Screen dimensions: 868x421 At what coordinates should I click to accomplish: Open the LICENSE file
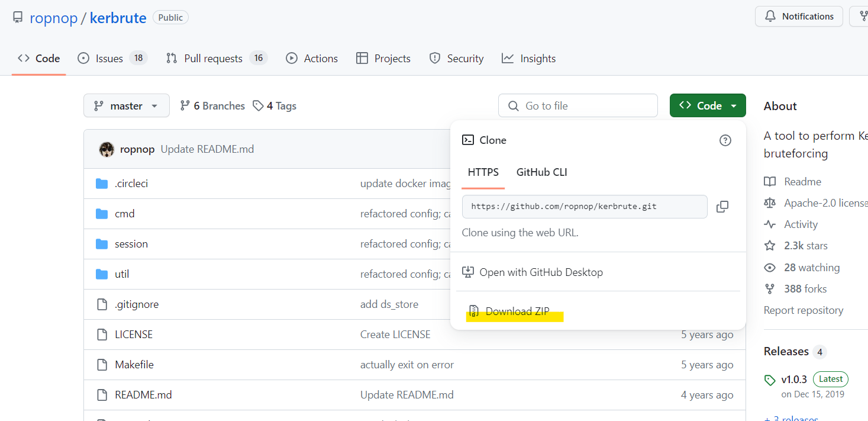(134, 335)
